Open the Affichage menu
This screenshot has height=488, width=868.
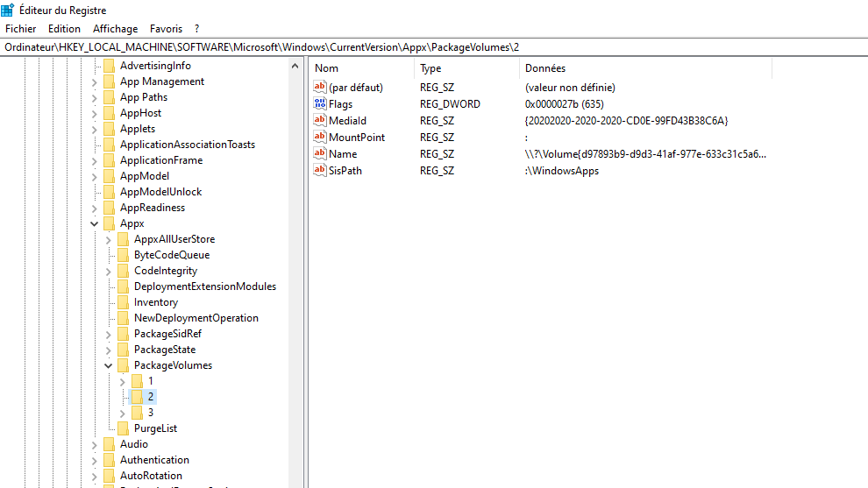click(115, 29)
